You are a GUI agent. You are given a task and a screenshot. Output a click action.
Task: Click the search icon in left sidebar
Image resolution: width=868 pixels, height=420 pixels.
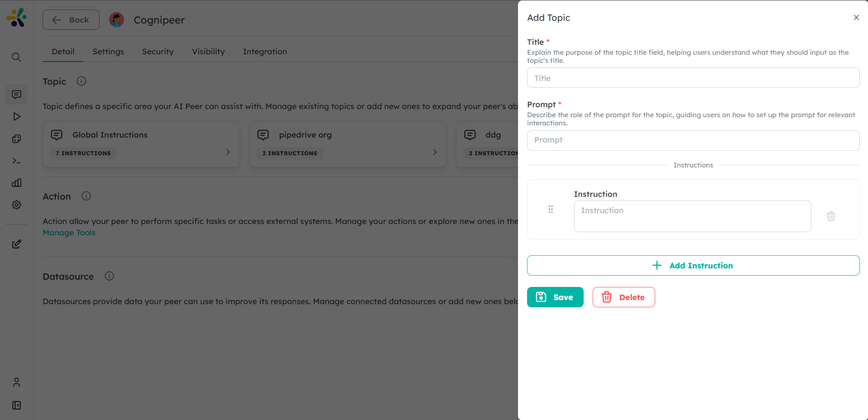[16, 57]
